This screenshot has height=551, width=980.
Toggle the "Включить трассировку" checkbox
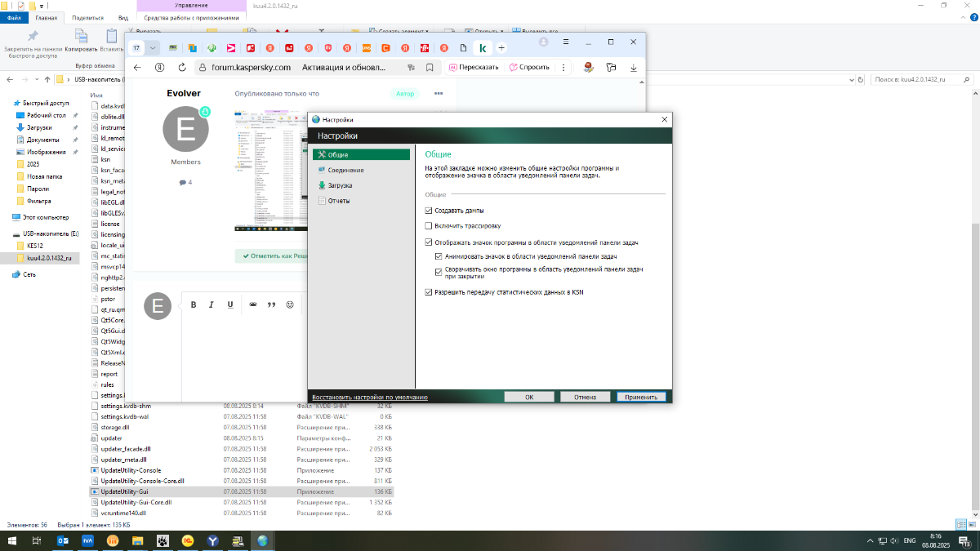[x=429, y=225]
